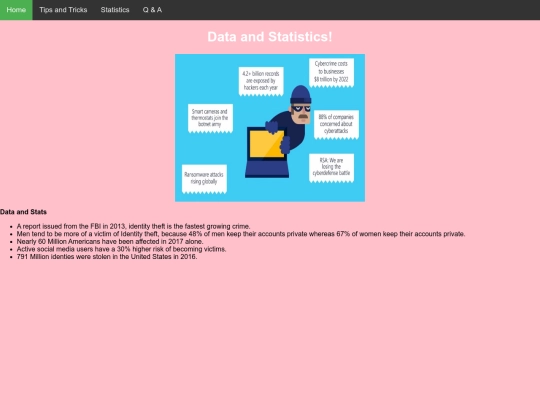Viewport: 540px width, 405px height.
Task: Click the FBI 2013 report bullet
Action: (x=133, y=226)
